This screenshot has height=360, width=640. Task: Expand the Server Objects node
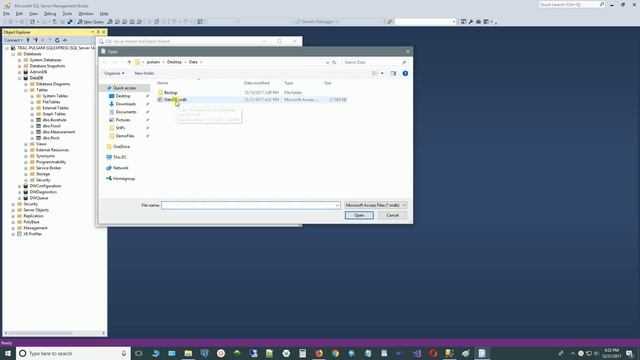(x=13, y=210)
